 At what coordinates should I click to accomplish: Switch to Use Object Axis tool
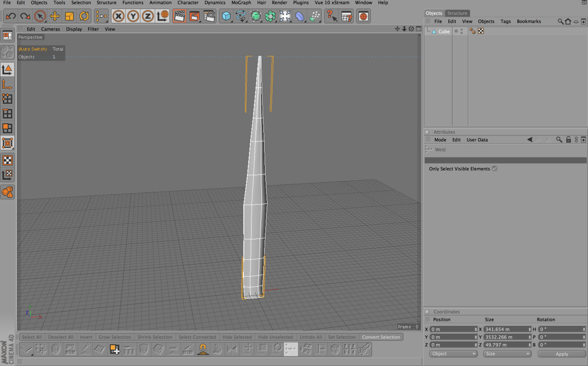(7, 85)
